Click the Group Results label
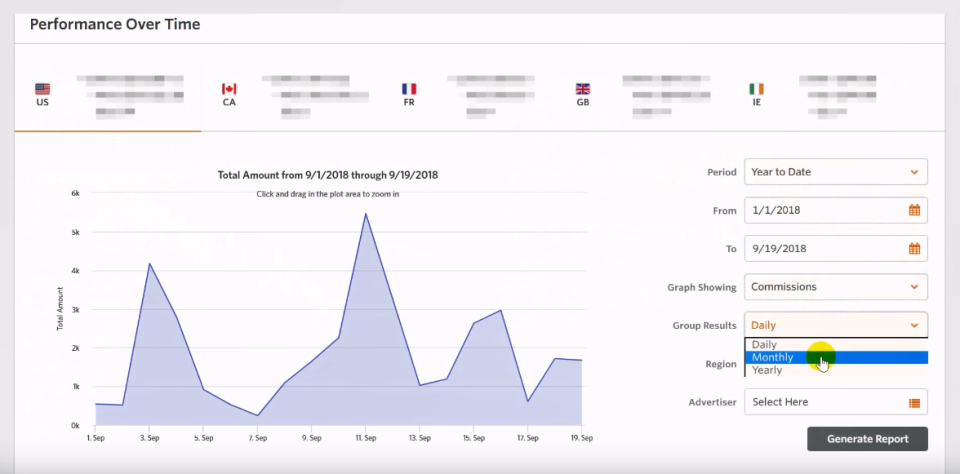The width and height of the screenshot is (960, 474). coord(704,326)
